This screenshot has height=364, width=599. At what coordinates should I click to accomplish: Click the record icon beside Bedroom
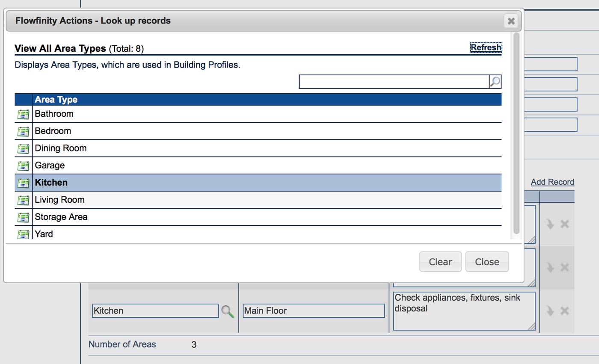coord(23,131)
